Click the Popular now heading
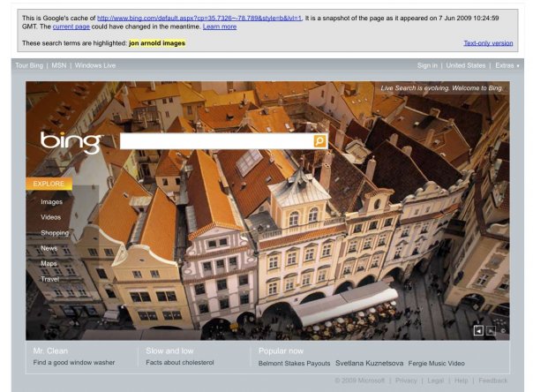 click(281, 351)
